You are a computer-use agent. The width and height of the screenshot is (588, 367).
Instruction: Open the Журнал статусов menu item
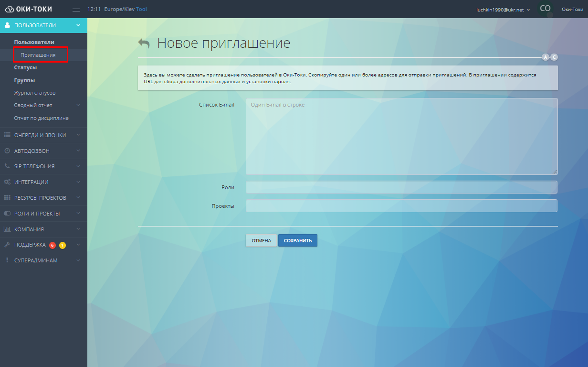[x=34, y=93]
